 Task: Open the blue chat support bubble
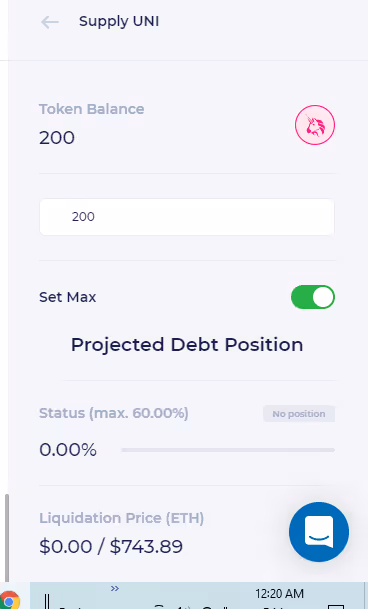pos(319,532)
